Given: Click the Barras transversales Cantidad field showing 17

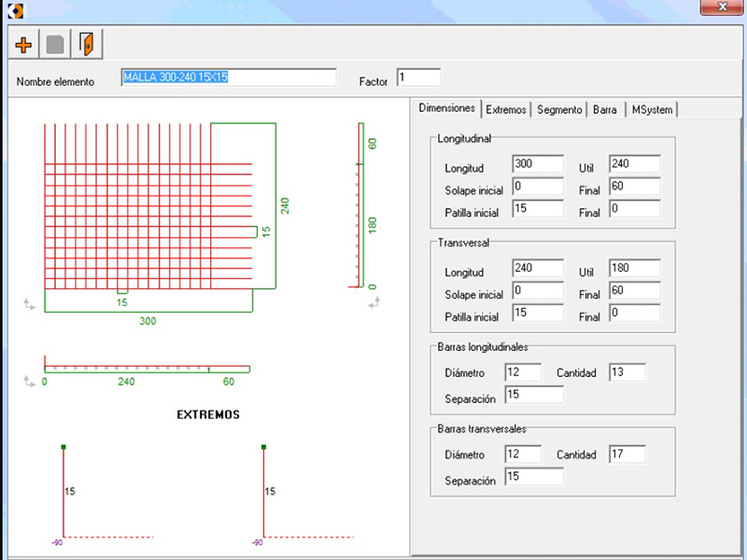Looking at the screenshot, I should [x=627, y=455].
